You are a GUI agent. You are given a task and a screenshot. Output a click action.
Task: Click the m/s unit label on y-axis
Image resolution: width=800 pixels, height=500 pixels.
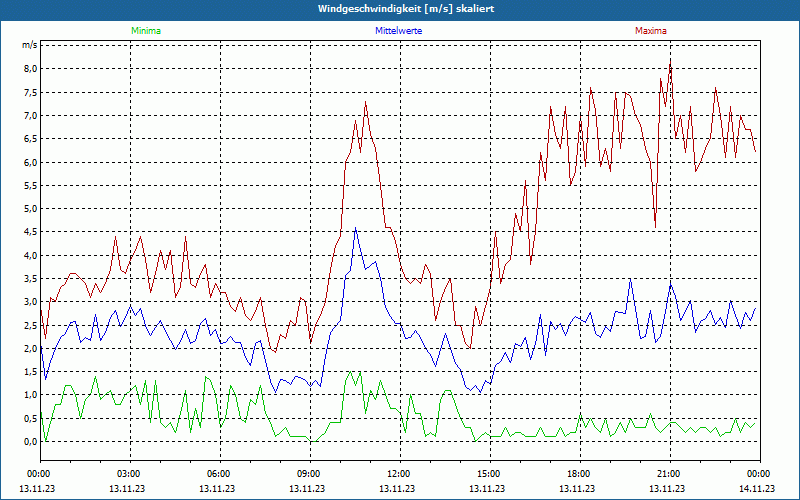coord(30,45)
